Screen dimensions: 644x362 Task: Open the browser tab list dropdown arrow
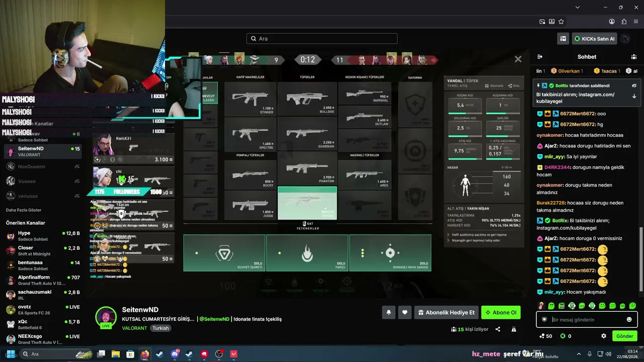(578, 7)
